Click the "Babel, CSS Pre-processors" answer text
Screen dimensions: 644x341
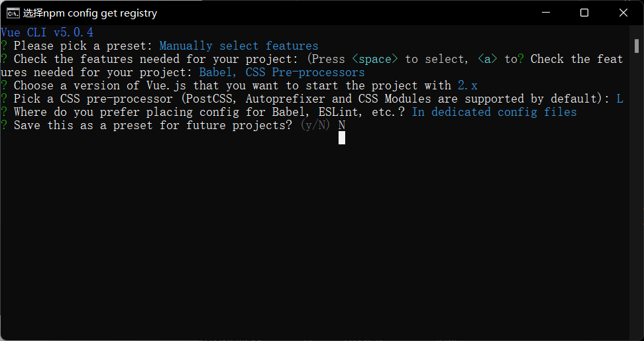282,72
